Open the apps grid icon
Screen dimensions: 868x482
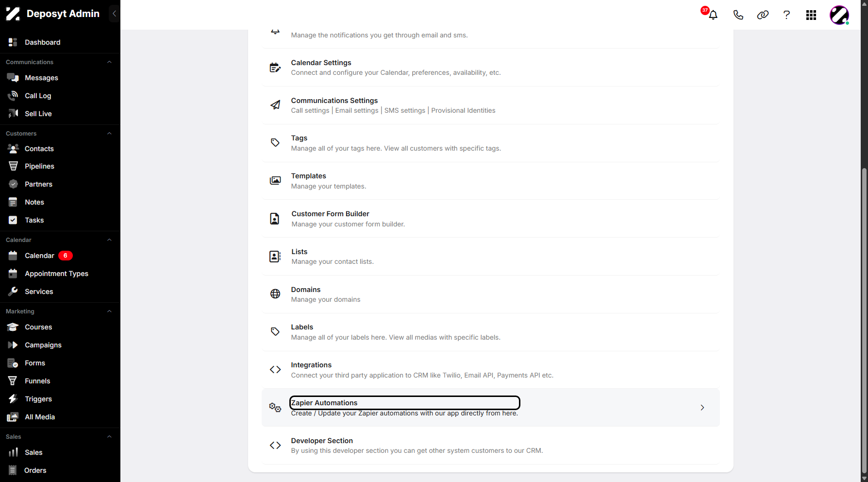pyautogui.click(x=811, y=15)
